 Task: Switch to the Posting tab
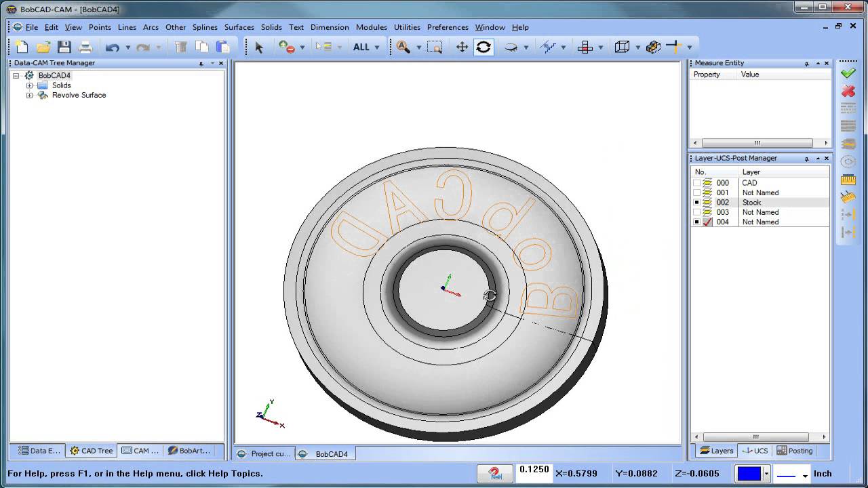pyautogui.click(x=794, y=451)
